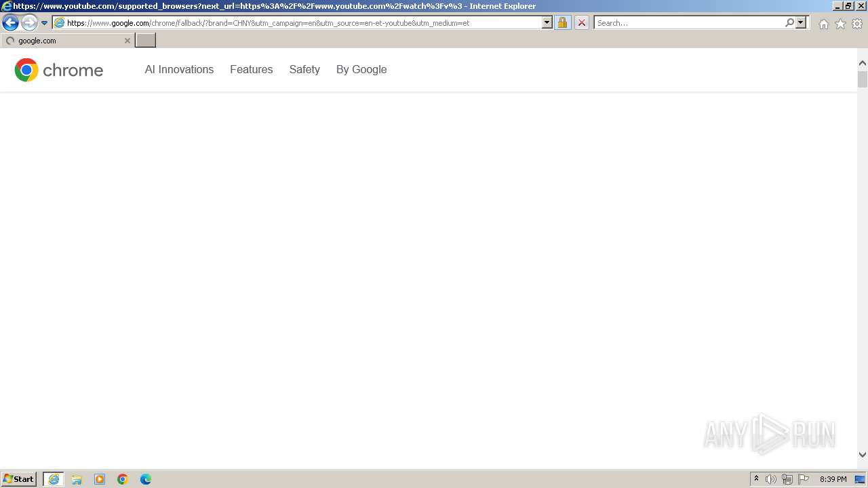
Task: Click the Home icon
Action: pos(823,24)
